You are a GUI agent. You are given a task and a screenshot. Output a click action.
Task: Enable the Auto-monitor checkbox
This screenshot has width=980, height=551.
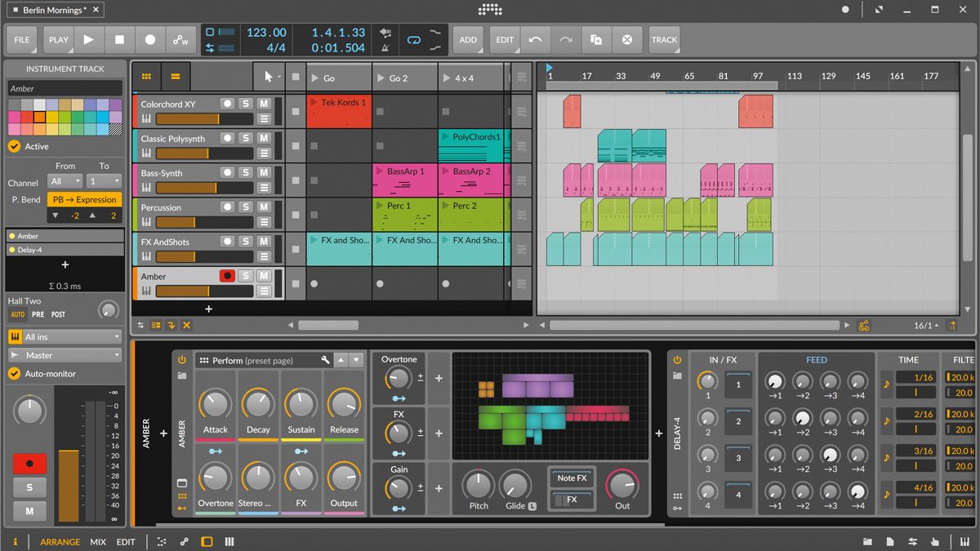(x=15, y=374)
